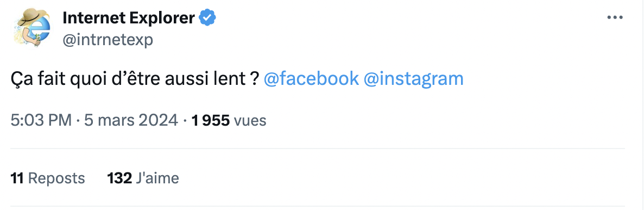
Task: Click the word Reposts label
Action: coord(56,178)
